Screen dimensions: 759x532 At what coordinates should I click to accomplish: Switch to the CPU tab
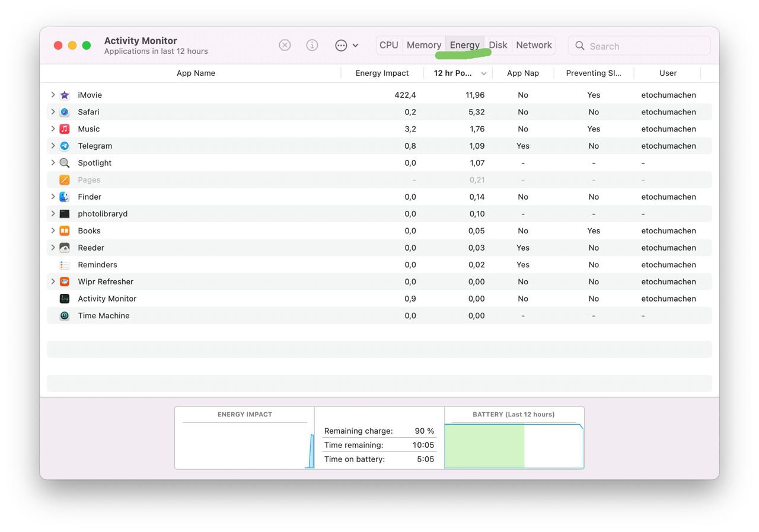pos(389,45)
